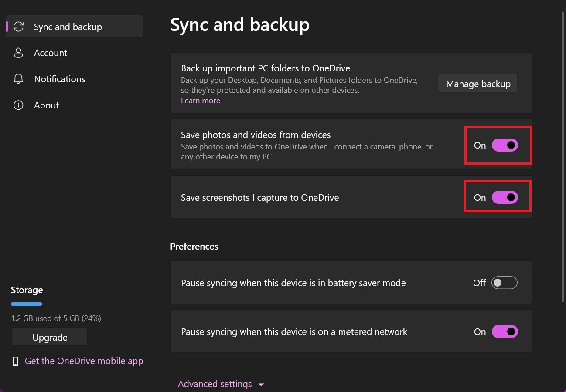Click the Account person icon
The width and height of the screenshot is (566, 392).
[18, 53]
